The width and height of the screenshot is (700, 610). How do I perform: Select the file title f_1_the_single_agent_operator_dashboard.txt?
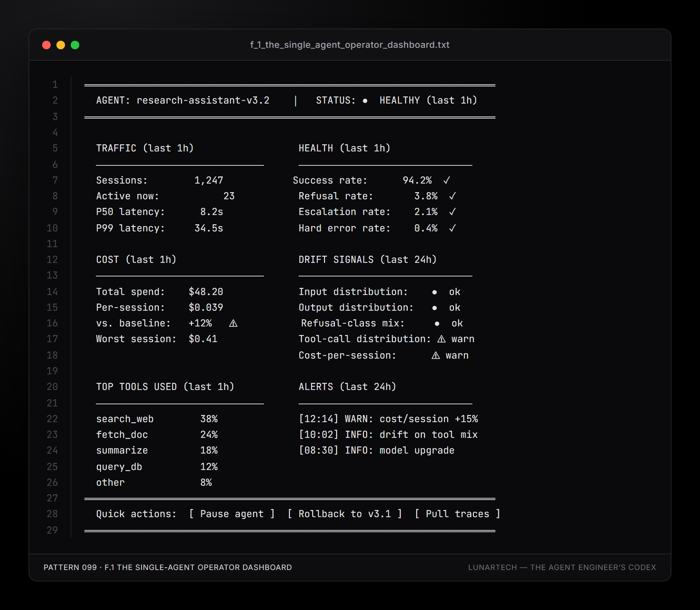click(x=350, y=45)
